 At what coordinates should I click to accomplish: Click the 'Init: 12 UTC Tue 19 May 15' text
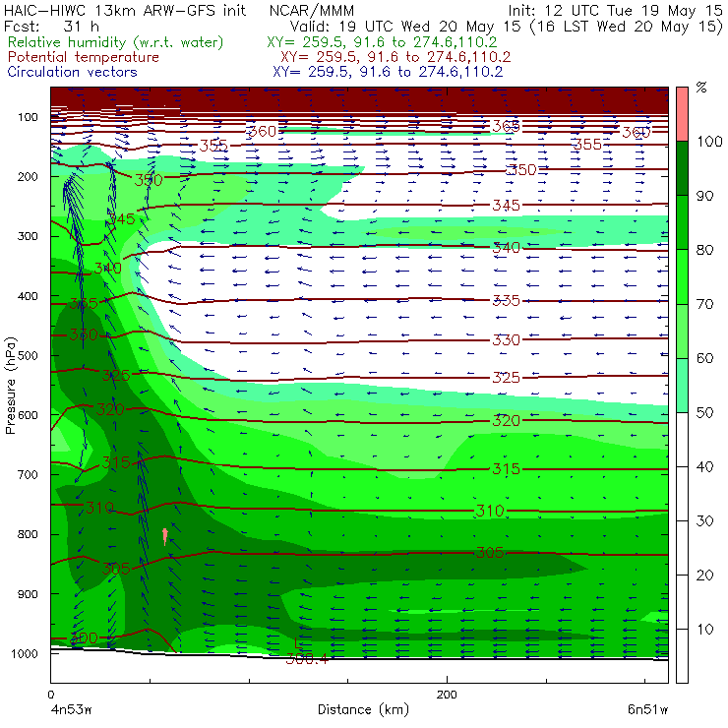615,10
